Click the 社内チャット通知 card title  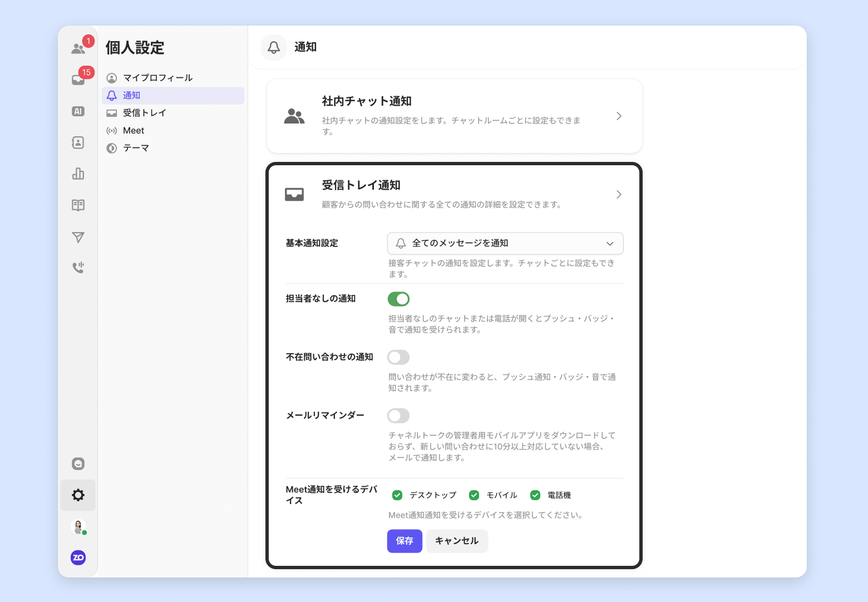click(x=367, y=101)
